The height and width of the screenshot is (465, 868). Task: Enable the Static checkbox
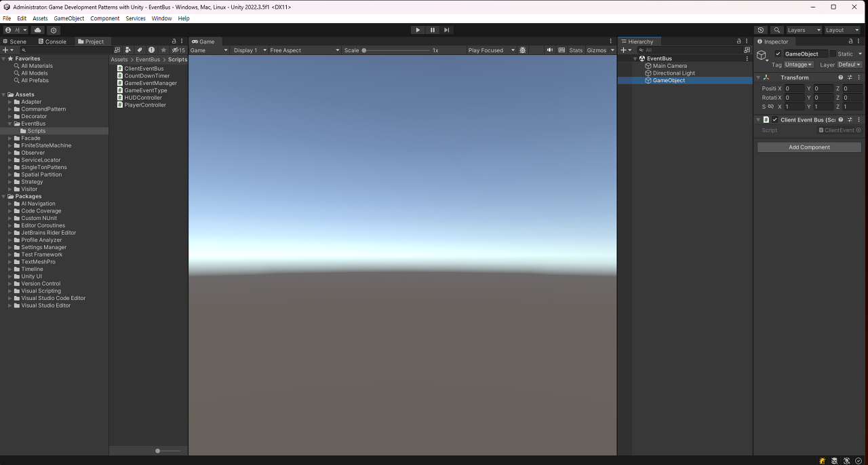click(833, 54)
